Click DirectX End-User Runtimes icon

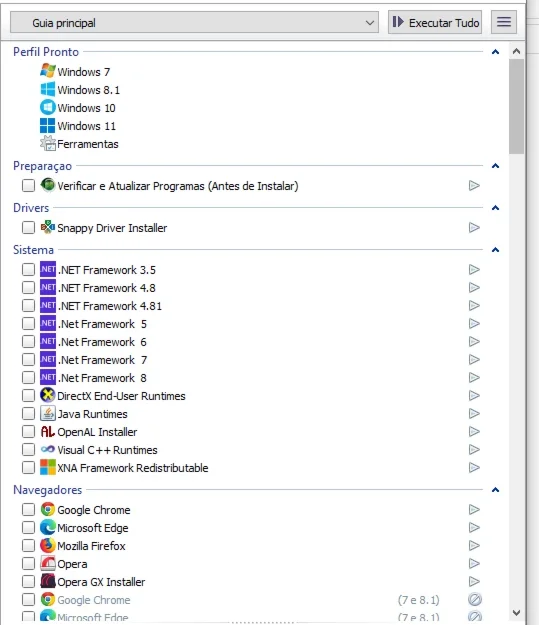47,395
